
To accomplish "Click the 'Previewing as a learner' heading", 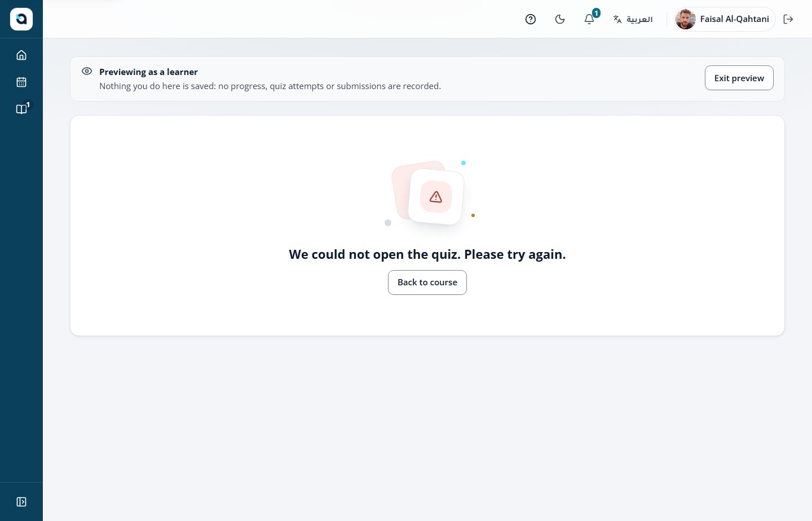I will (148, 72).
